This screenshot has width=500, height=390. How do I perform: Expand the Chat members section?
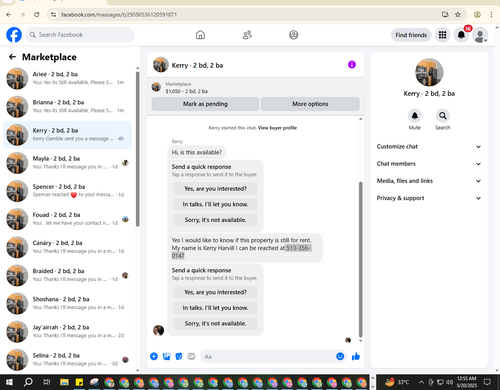[x=429, y=164]
